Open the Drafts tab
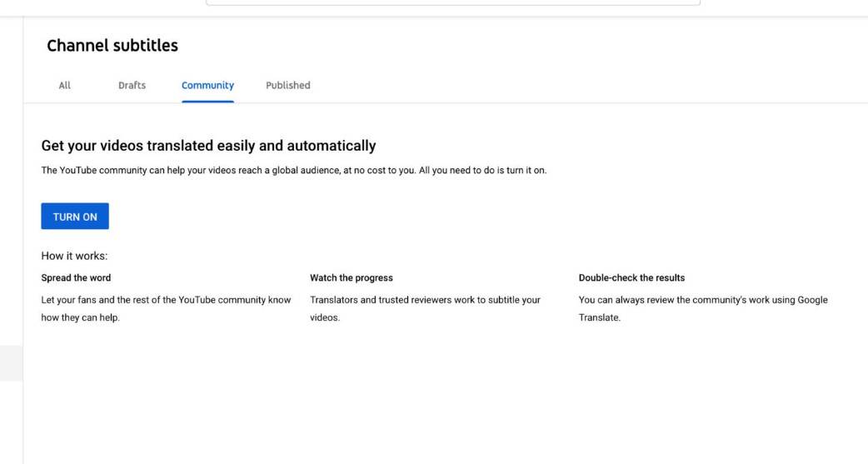The width and height of the screenshot is (868, 464). (x=132, y=85)
